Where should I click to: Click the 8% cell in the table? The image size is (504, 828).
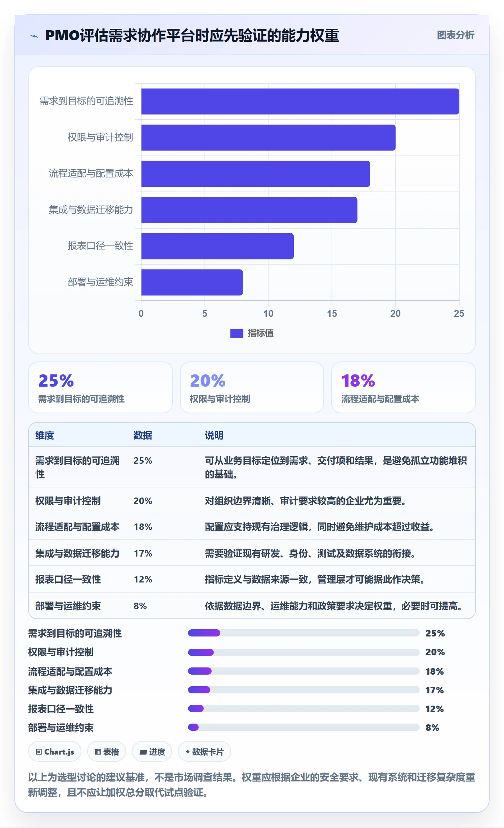click(140, 606)
